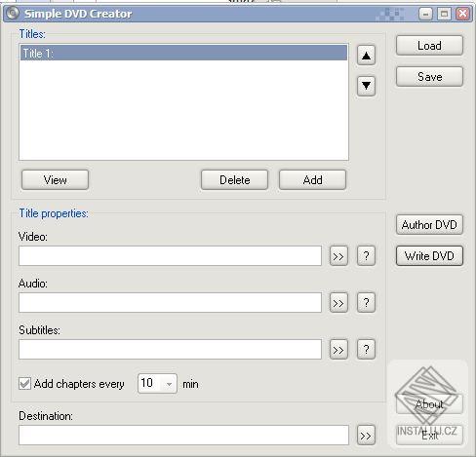Browse for the Destination folder

(366, 436)
